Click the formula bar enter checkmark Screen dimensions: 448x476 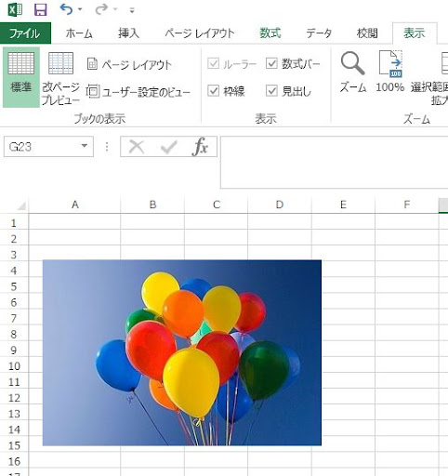[169, 147]
